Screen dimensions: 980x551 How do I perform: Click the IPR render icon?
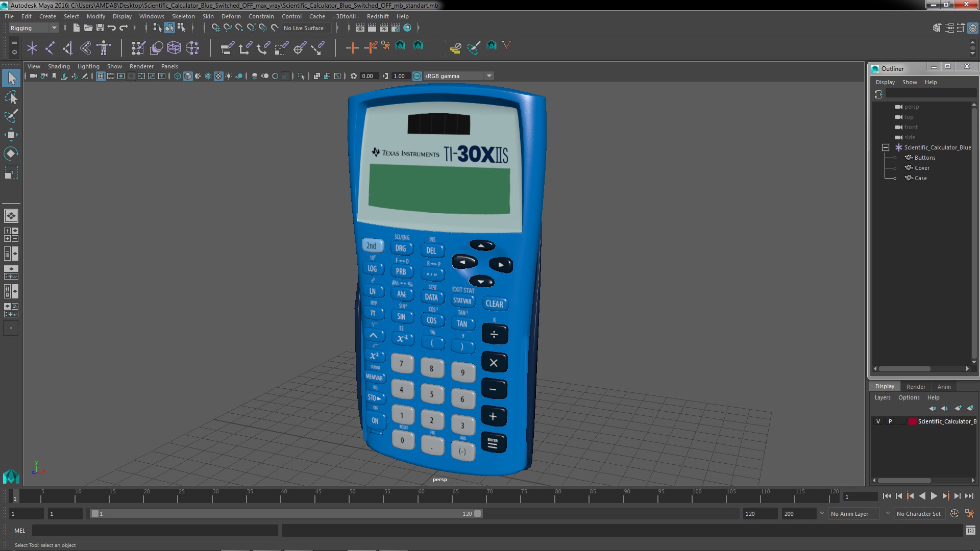(x=384, y=28)
